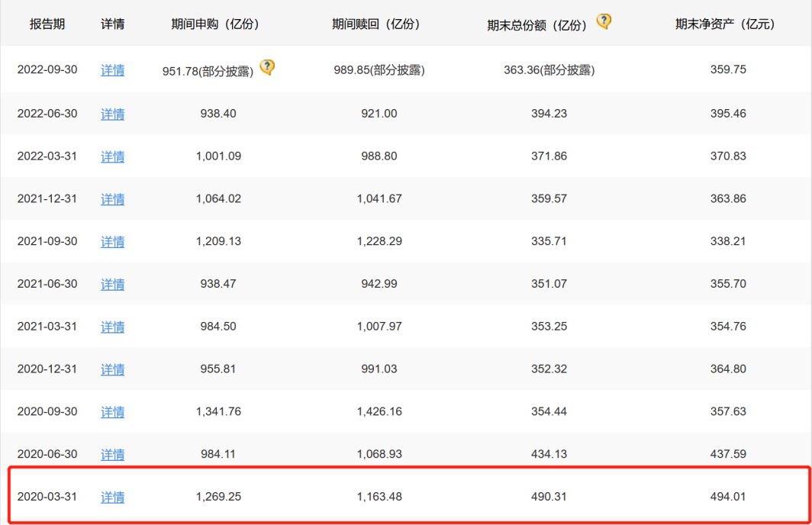Viewport: 812px width, 525px height.
Task: Open details link for 2021-03-31
Action: click(112, 327)
